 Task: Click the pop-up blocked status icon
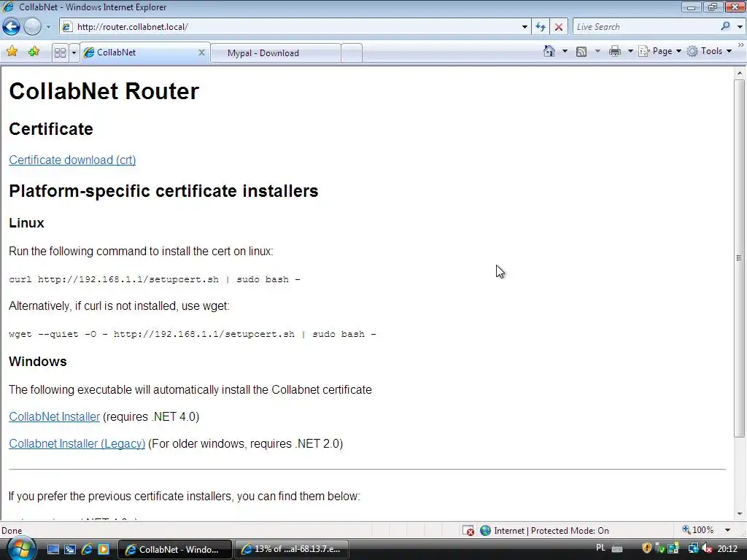[x=468, y=531]
